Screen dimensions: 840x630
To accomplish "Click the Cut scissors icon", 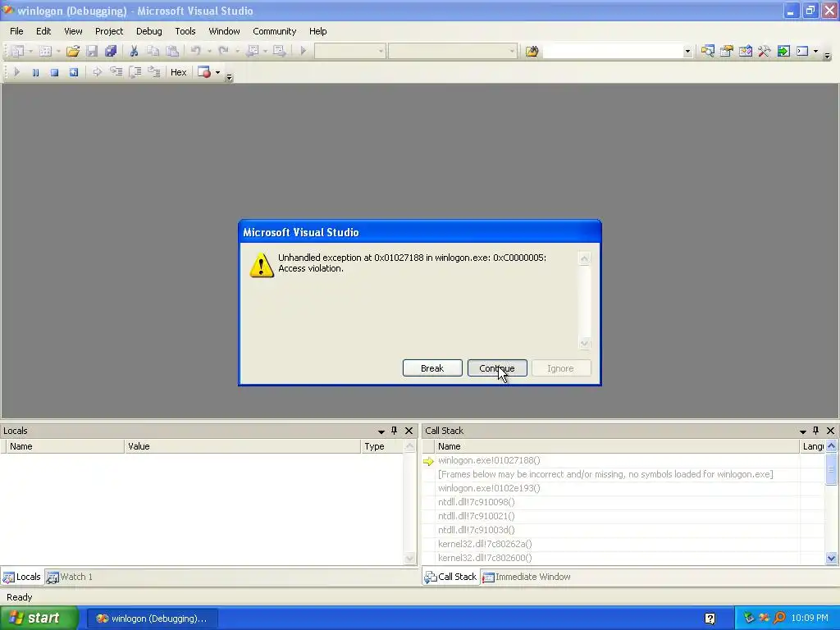I will [x=134, y=51].
